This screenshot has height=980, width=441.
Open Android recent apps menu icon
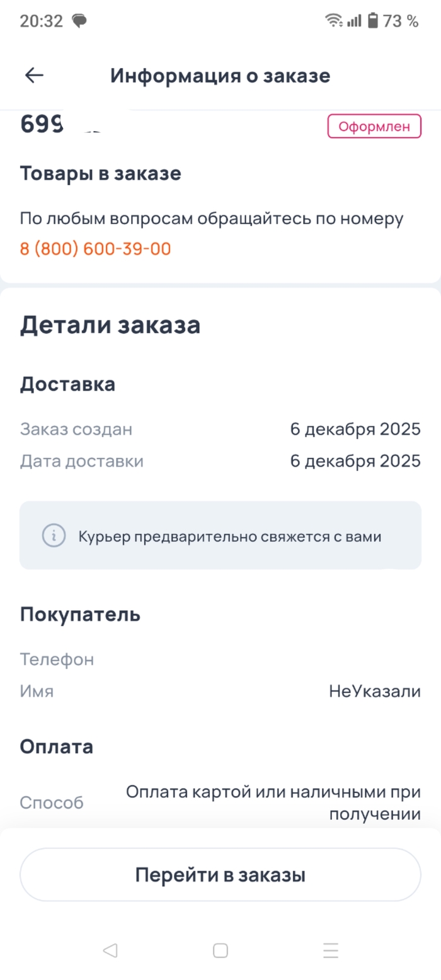330,950
